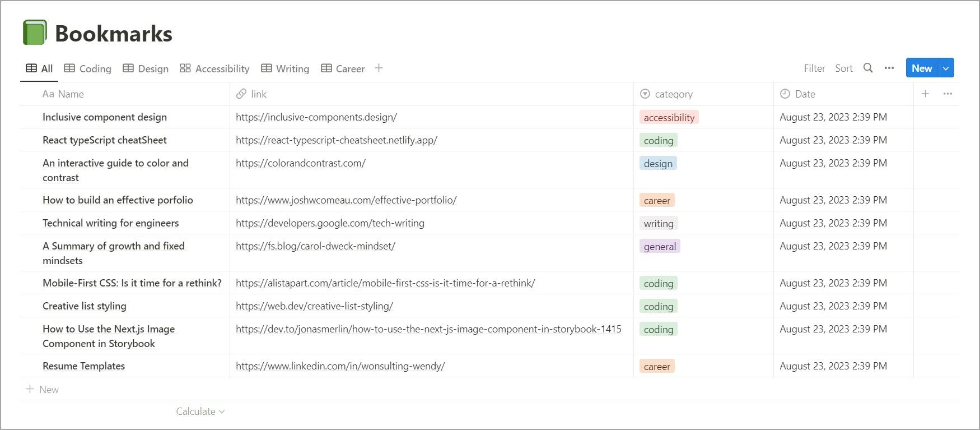Image resolution: width=980 pixels, height=430 pixels.
Task: Click the blue New button
Action: (x=921, y=68)
